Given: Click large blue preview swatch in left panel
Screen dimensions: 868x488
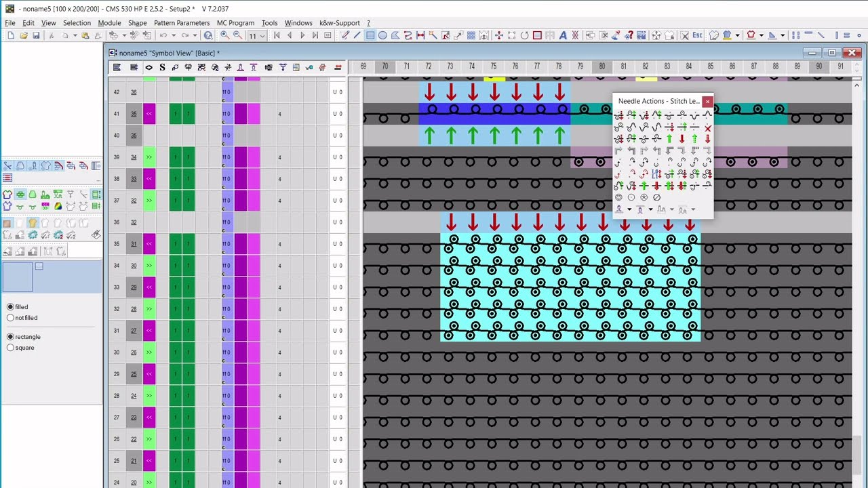Looking at the screenshot, I should pyautogui.click(x=18, y=277).
